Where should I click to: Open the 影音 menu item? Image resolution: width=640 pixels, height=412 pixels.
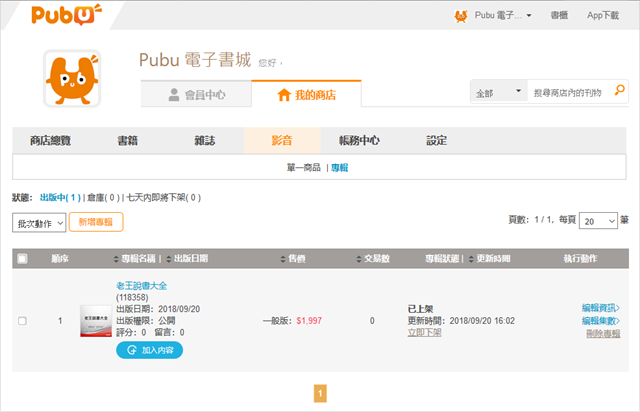click(282, 140)
